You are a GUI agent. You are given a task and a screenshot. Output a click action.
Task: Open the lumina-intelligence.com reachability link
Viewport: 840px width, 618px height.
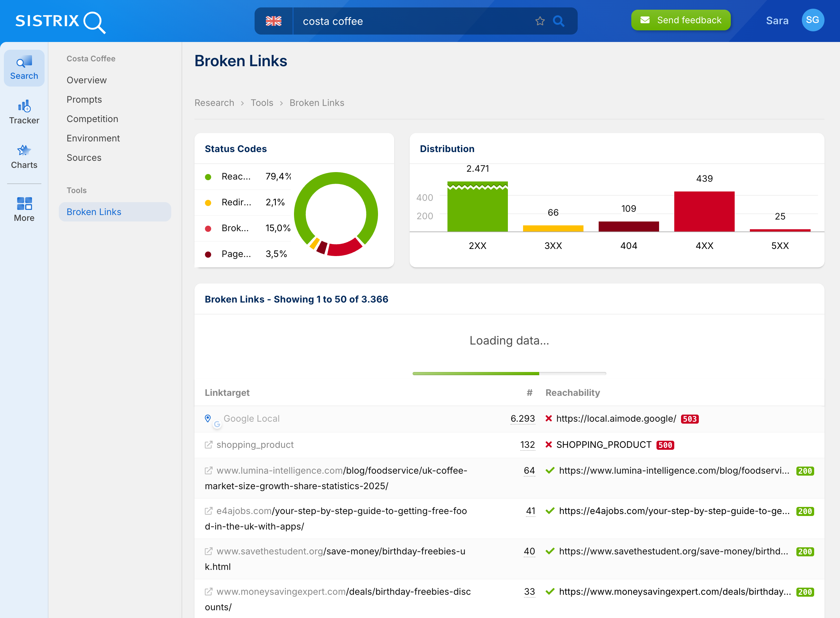(x=674, y=471)
